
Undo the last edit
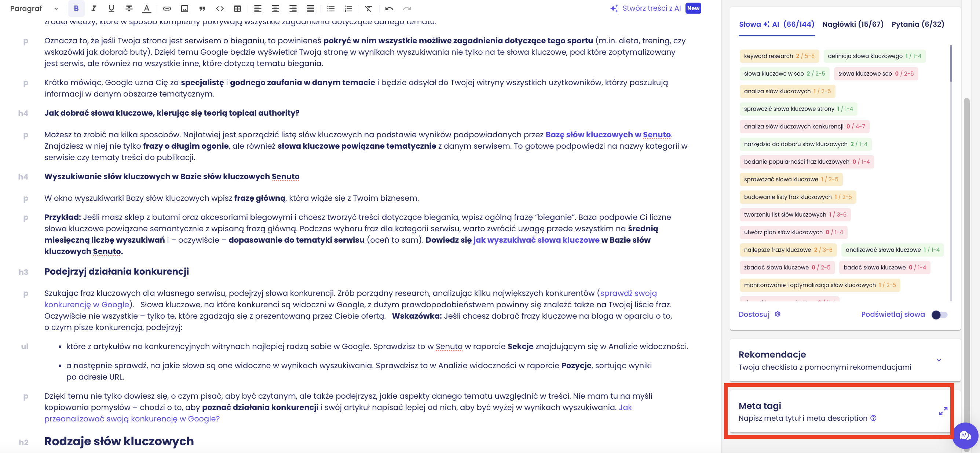coord(389,8)
